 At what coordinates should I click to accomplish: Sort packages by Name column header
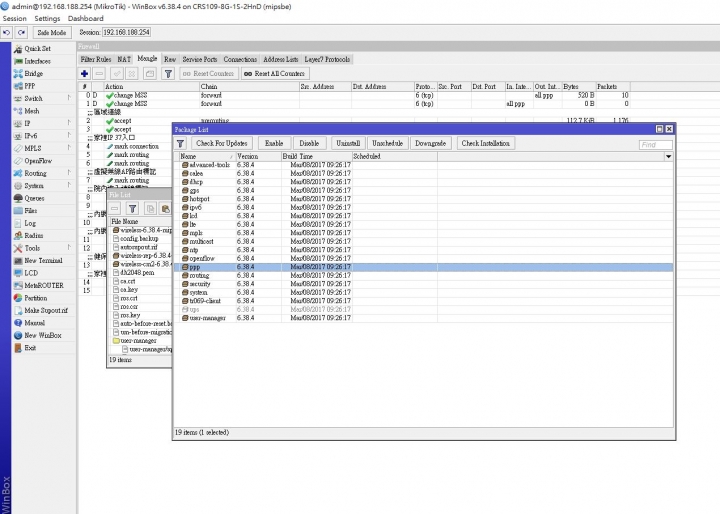[x=207, y=157]
